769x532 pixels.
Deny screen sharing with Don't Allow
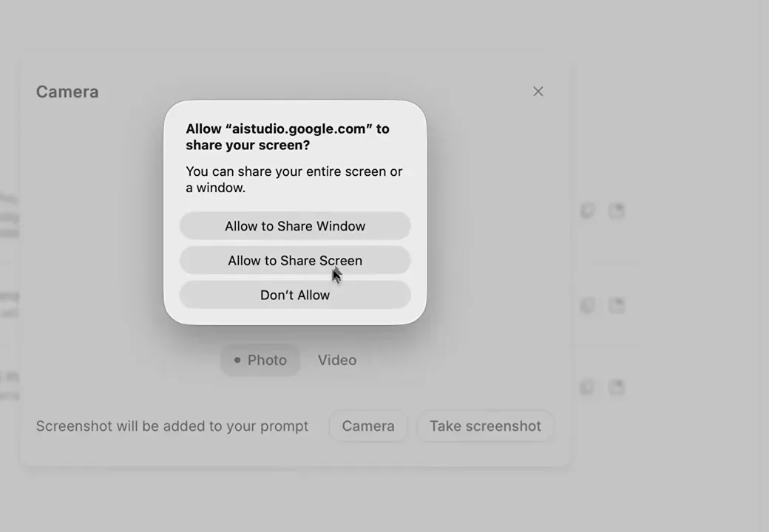[x=295, y=295]
